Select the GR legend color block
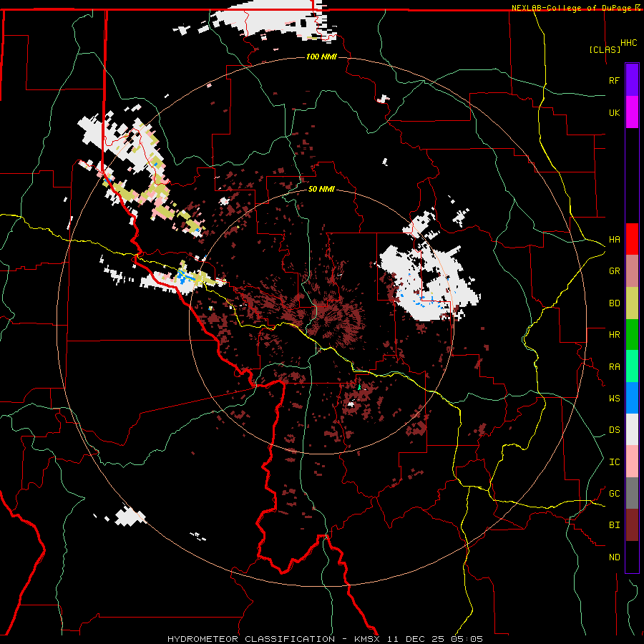Screen dimensions: 644x644 [632, 271]
